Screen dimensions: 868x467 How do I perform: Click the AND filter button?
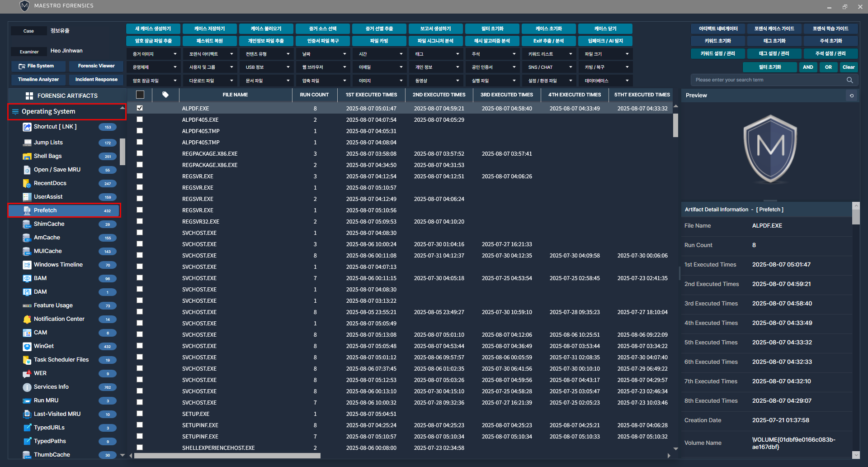pos(808,67)
